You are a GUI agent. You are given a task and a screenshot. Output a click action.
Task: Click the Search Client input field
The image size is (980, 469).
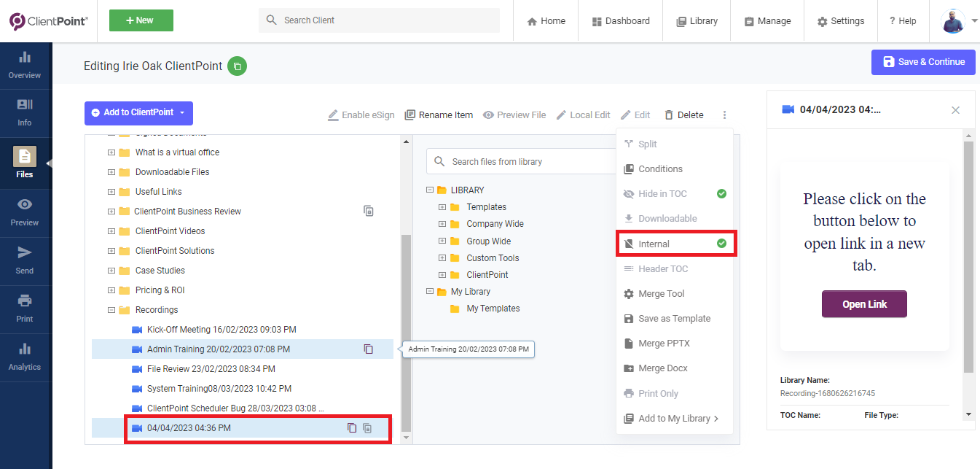pyautogui.click(x=379, y=20)
